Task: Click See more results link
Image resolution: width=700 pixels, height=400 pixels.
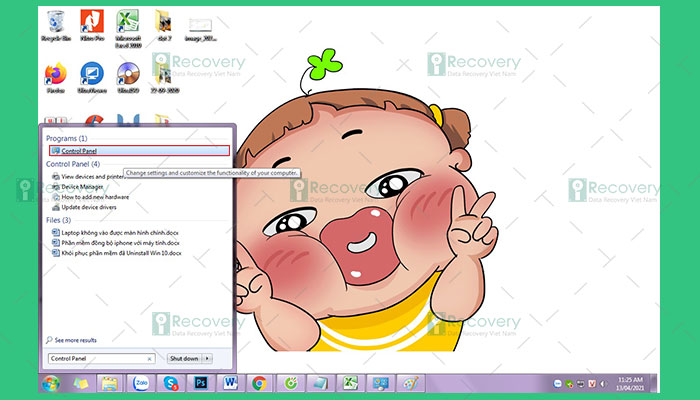Action: tap(71, 340)
